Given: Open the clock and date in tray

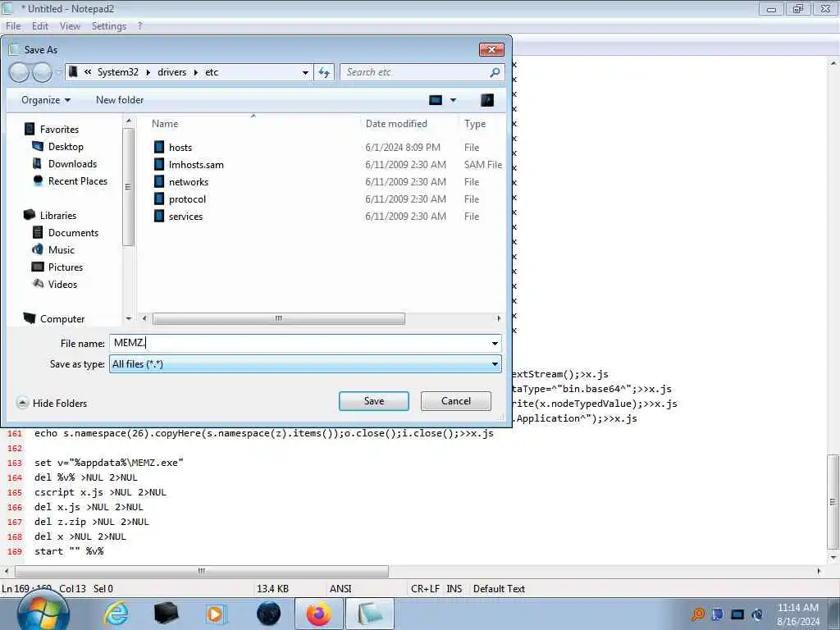Looking at the screenshot, I should tap(798, 614).
